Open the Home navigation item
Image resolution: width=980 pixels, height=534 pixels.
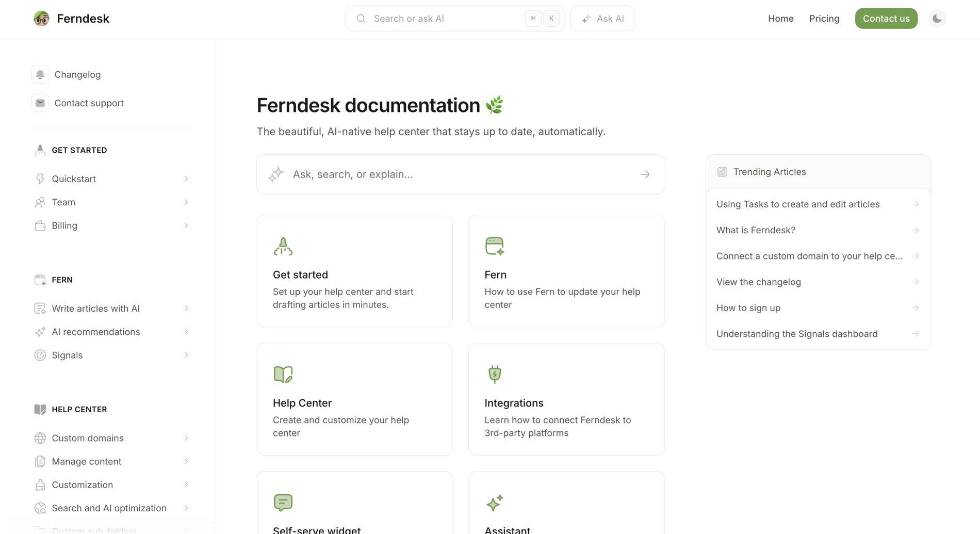pyautogui.click(x=780, y=18)
